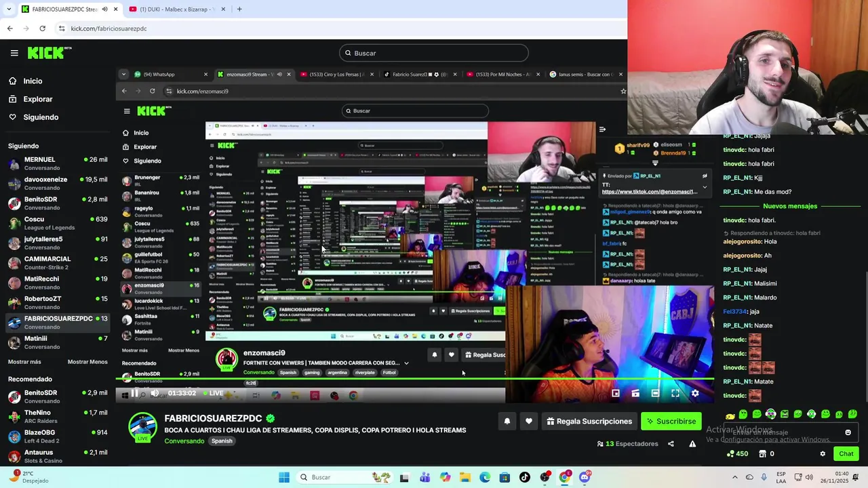Toggle notification bell on nested enzomasci9 channel
Screen dimensions: 868x488
(x=435, y=354)
